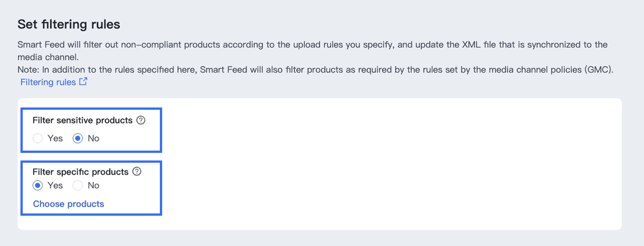
Task: Click the 'Filter sensitive products' field label
Action: coord(83,120)
